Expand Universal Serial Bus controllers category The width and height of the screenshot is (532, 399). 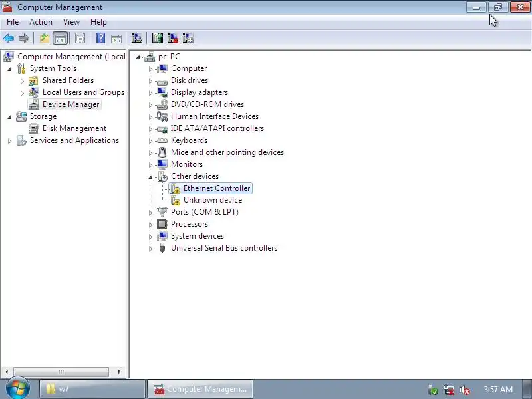tap(150, 249)
